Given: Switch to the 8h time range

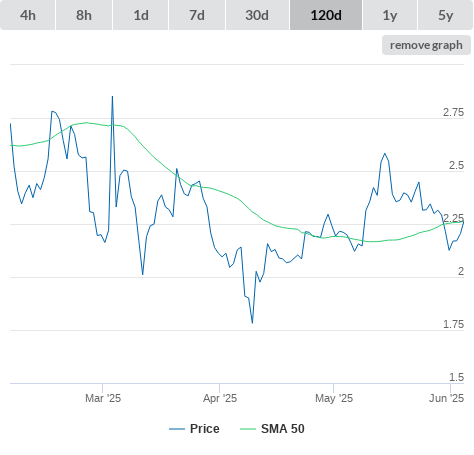Looking at the screenshot, I should tap(84, 15).
